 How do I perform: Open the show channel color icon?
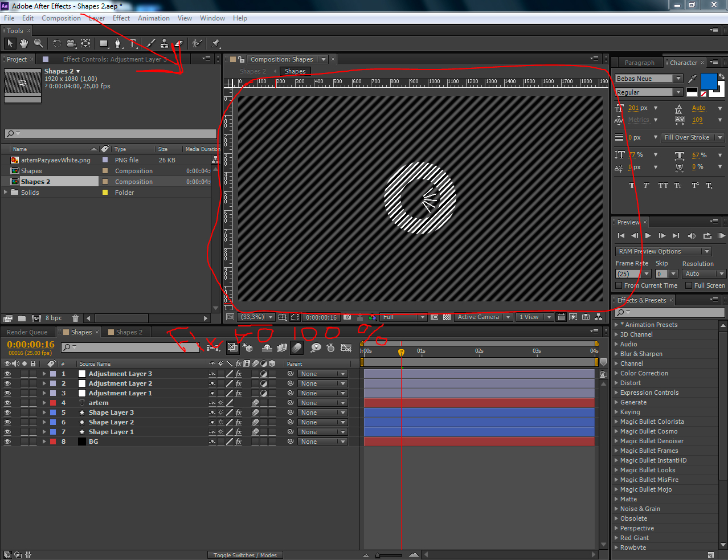point(372,317)
